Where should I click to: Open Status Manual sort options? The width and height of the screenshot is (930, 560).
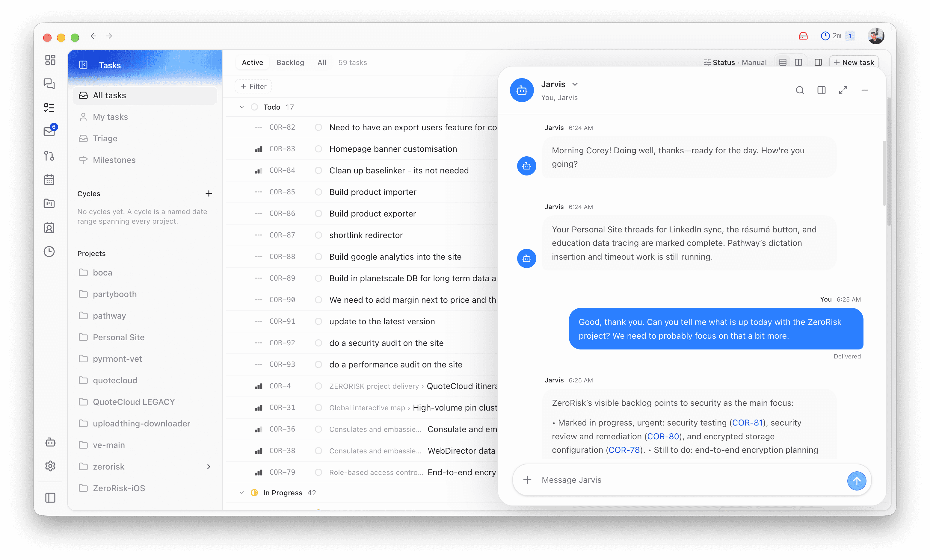[x=735, y=62]
